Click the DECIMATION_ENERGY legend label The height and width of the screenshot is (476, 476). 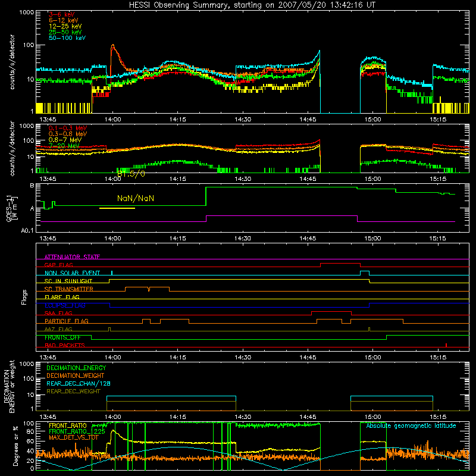tap(76, 368)
